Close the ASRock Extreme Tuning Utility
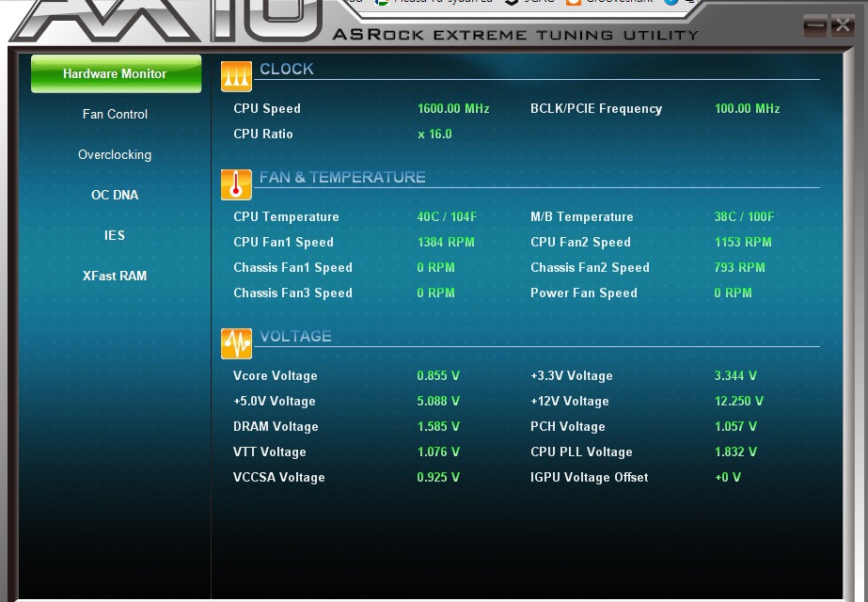The width and height of the screenshot is (868, 602). click(843, 25)
